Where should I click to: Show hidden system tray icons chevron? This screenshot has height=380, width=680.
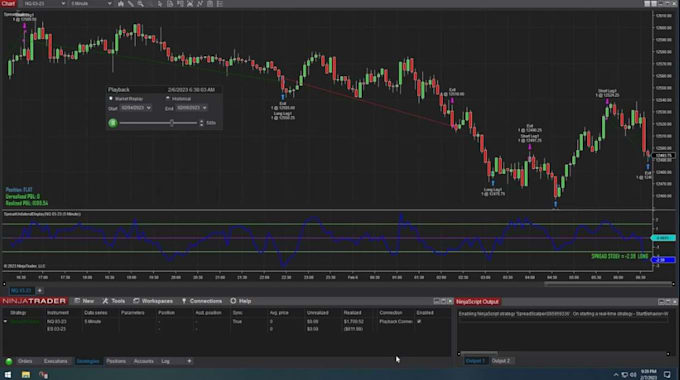(615, 375)
